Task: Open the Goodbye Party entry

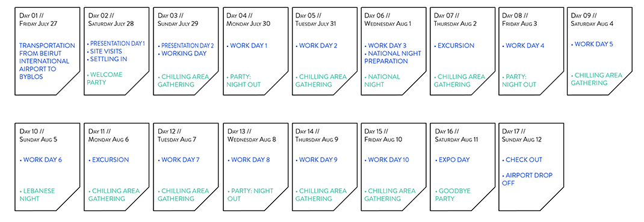Action: 453,194
